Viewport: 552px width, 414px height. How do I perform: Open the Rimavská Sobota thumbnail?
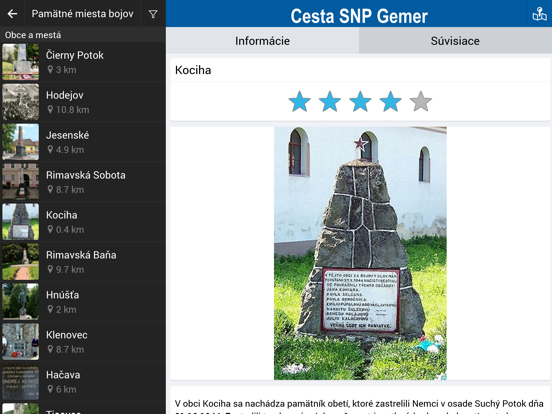tap(21, 182)
